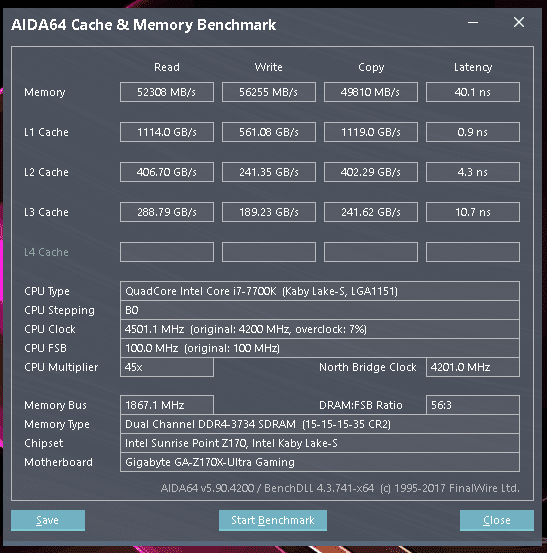Select Memory copy value 49810 MB/s
The width and height of the screenshot is (547, 553).
pos(371,92)
